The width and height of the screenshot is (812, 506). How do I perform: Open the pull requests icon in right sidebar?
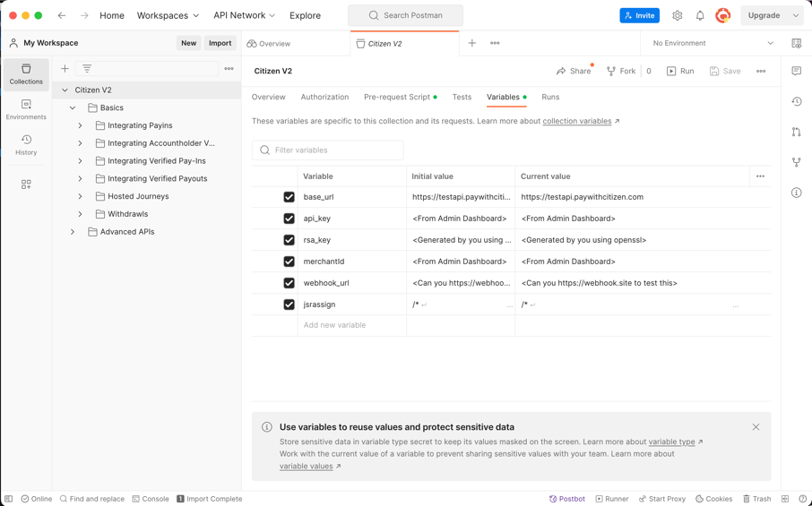(x=797, y=132)
